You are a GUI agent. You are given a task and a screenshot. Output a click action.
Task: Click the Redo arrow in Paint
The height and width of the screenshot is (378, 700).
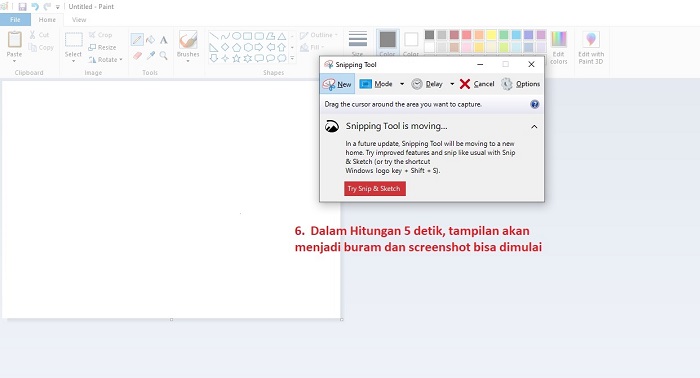47,7
